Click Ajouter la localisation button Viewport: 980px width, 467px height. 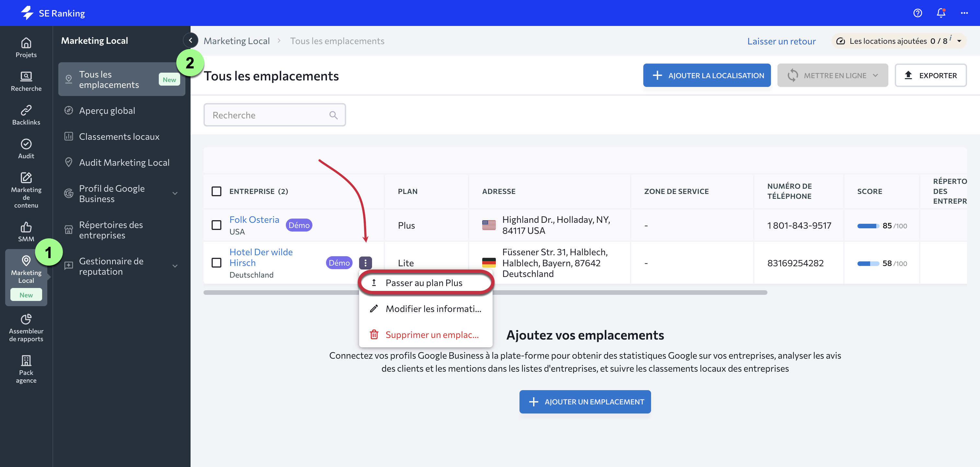(707, 75)
